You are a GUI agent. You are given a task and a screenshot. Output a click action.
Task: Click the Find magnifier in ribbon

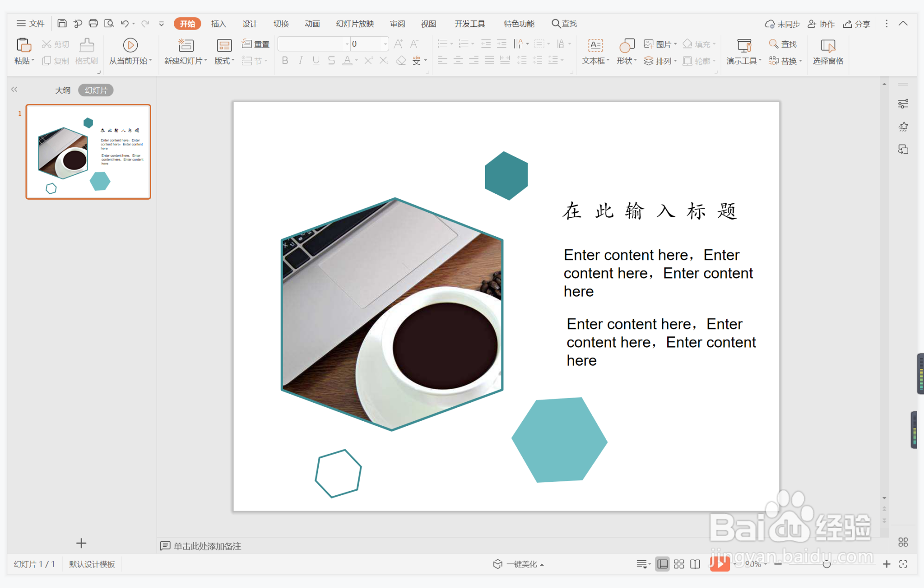click(x=783, y=44)
